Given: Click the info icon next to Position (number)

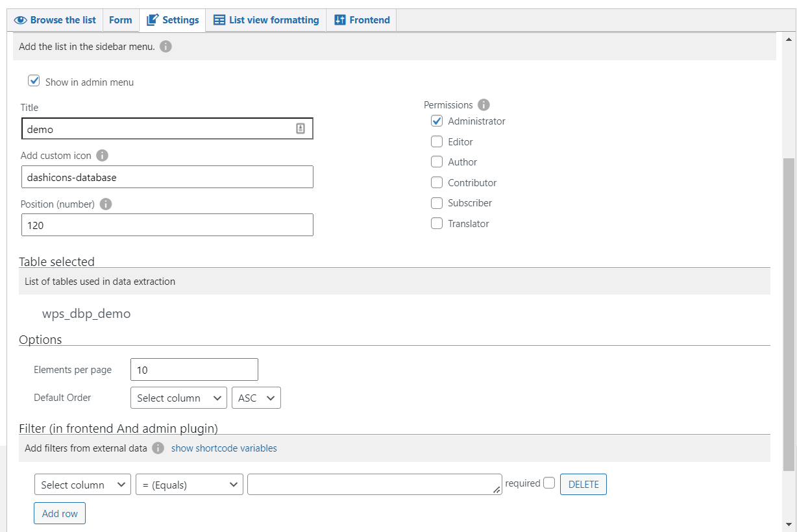Looking at the screenshot, I should coord(106,204).
